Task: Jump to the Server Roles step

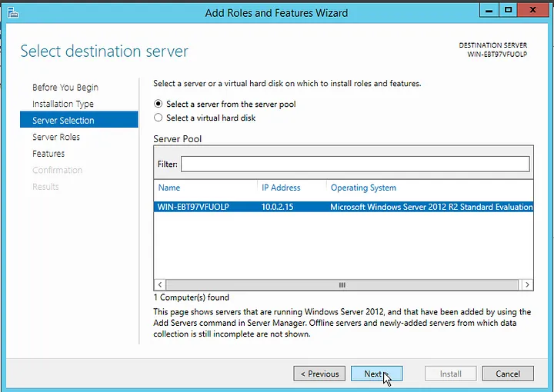Action: (x=56, y=137)
